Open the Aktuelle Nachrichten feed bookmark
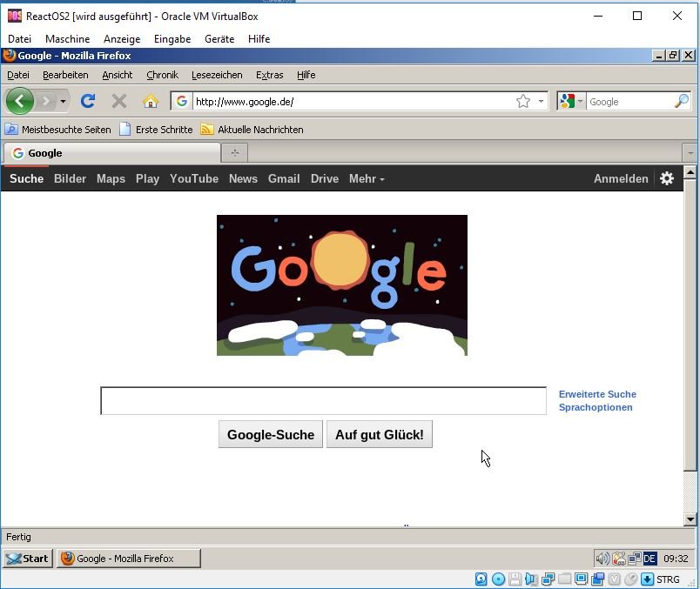The image size is (700, 589). (x=252, y=130)
